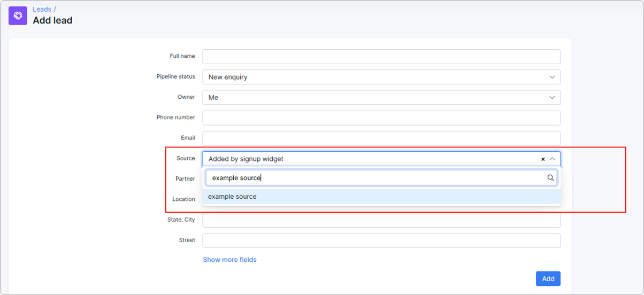Go back via the Leads breadcrumb link
The image size is (644, 295).
tap(42, 9)
